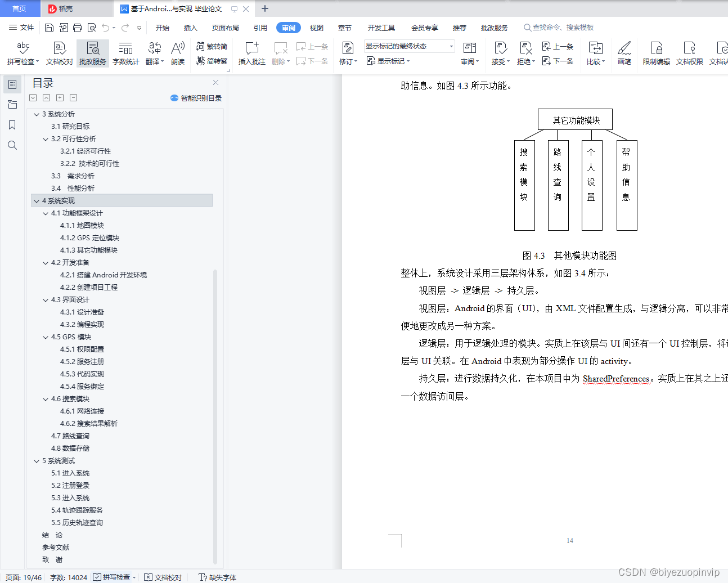This screenshot has width=728, height=583.
Task: Select the ink pen (画笔) tool
Action: (624, 53)
